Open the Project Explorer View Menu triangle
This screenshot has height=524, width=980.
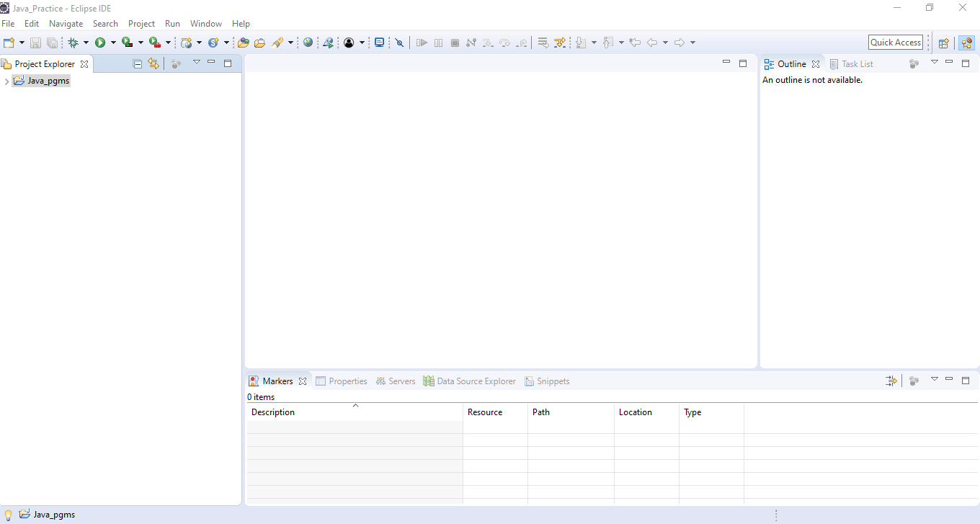pyautogui.click(x=196, y=62)
